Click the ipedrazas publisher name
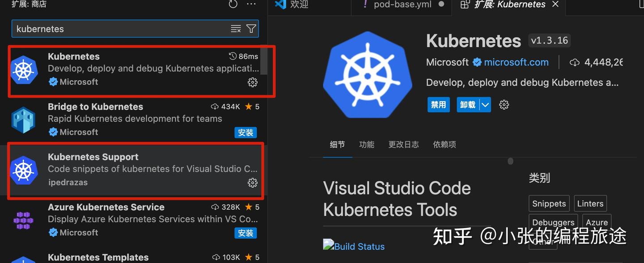644x263 pixels. tap(68, 182)
